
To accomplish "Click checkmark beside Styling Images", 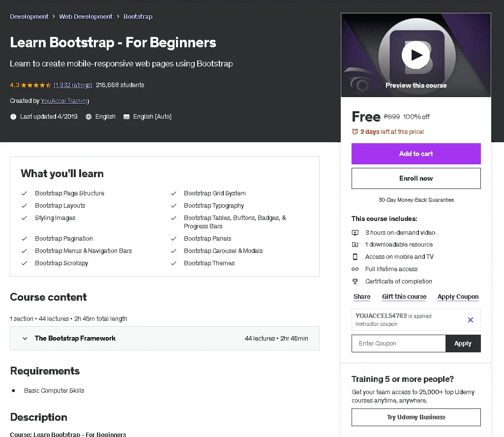I will pyautogui.click(x=24, y=218).
